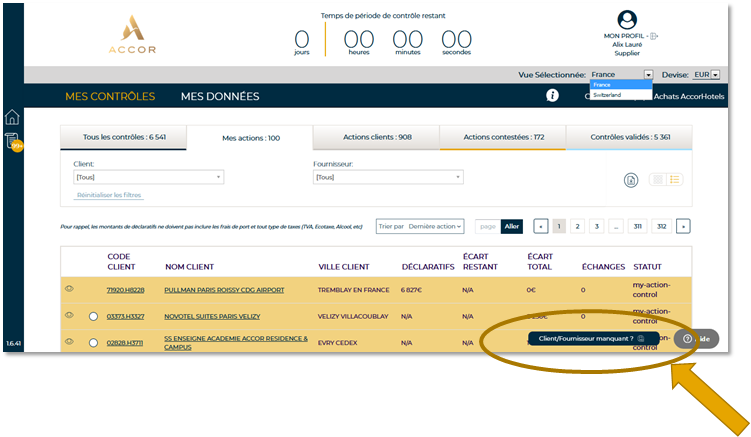Viewport: 751px width, 437px height.
Task: Switch to Contrôles validés tab
Action: coord(629,138)
